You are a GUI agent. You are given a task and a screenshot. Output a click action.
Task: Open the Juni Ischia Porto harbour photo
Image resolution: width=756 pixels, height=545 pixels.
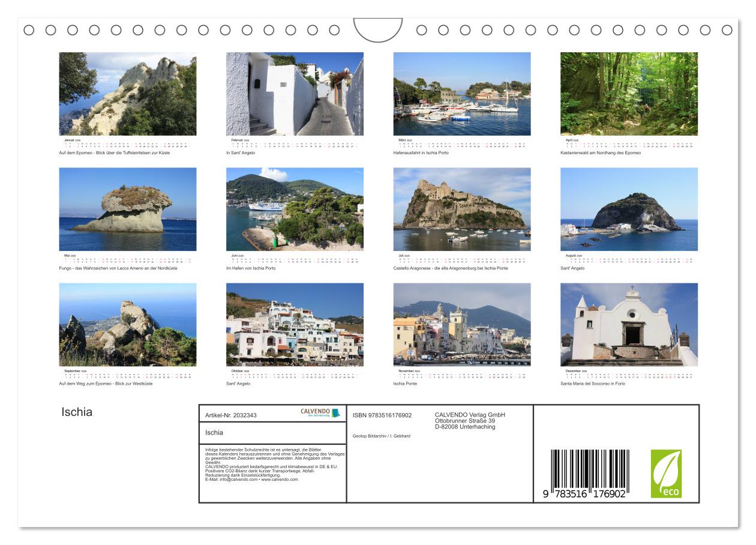click(295, 209)
